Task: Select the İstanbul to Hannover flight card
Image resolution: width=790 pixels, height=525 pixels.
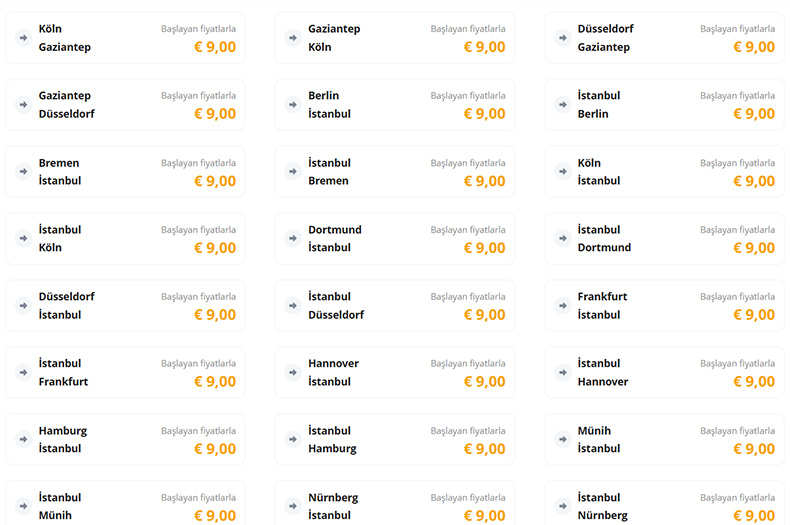Action: [x=664, y=373]
